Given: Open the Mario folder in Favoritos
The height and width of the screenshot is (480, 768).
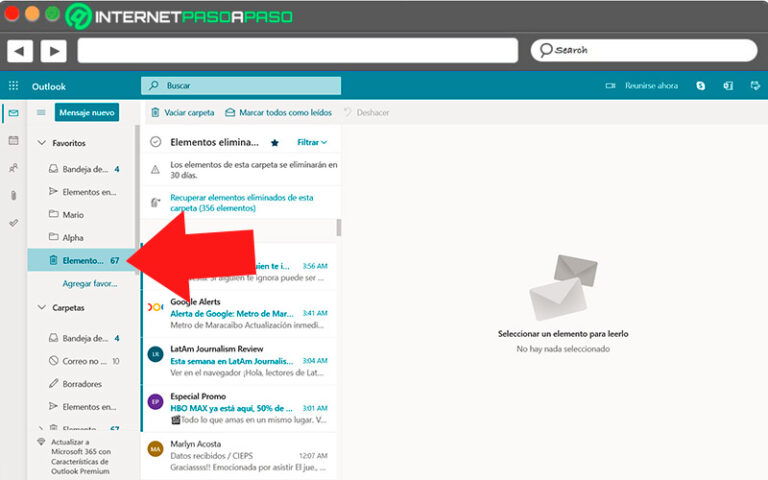Looking at the screenshot, I should coord(73,215).
